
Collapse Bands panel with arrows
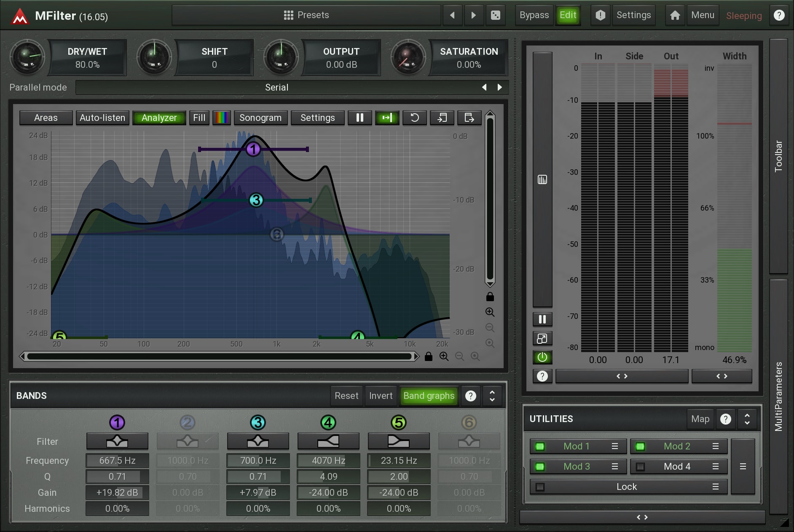(492, 396)
